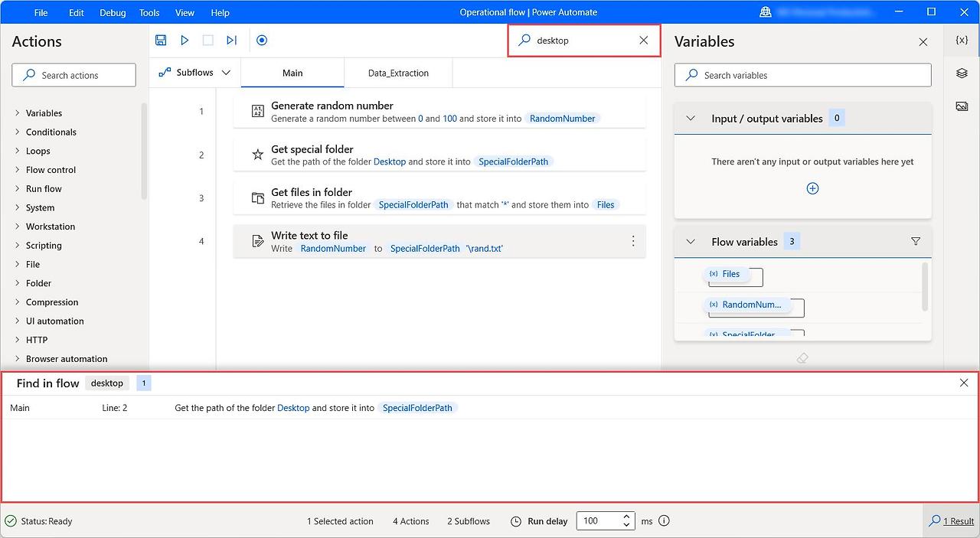Expand the Flow control actions group
The image size is (980, 538).
pos(18,170)
